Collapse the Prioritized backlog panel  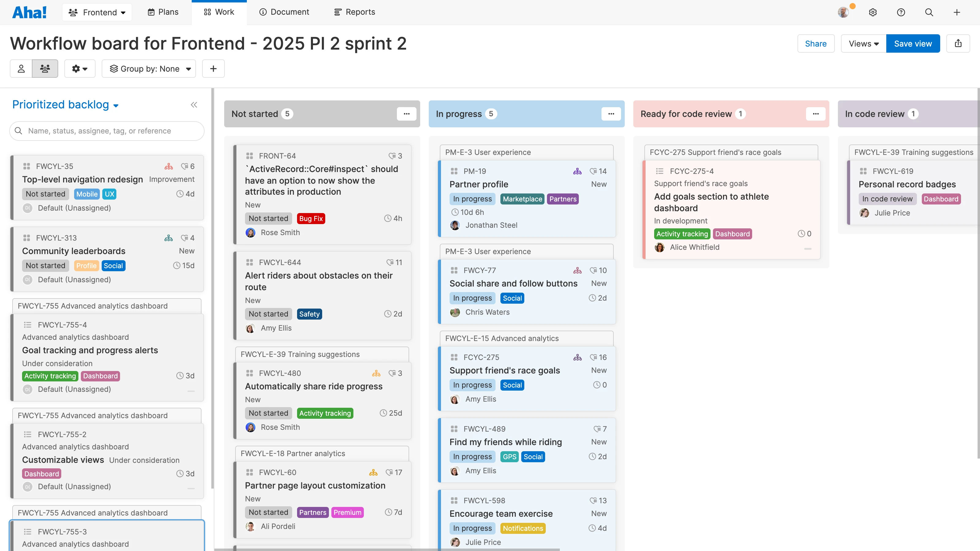pos(194,105)
